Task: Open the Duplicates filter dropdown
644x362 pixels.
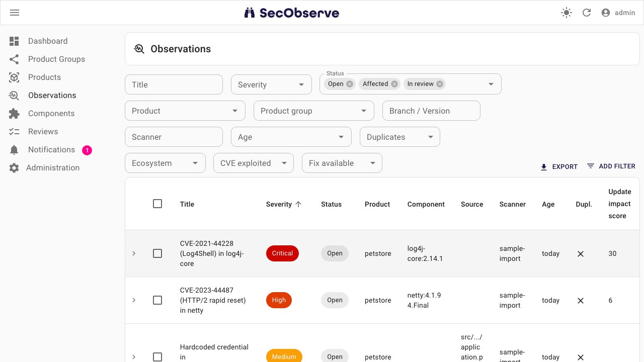Action: click(400, 137)
